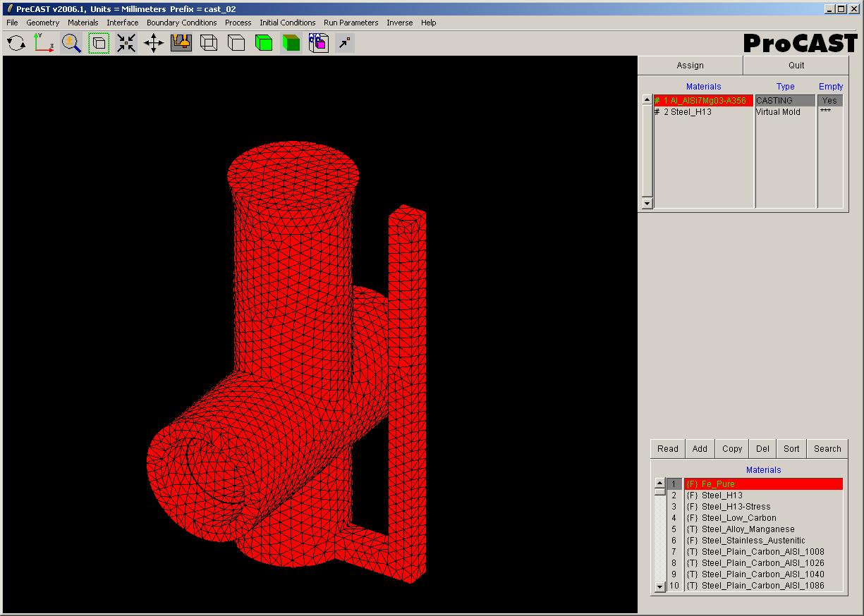Click the Search button
The height and width of the screenshot is (616, 864).
tap(827, 449)
